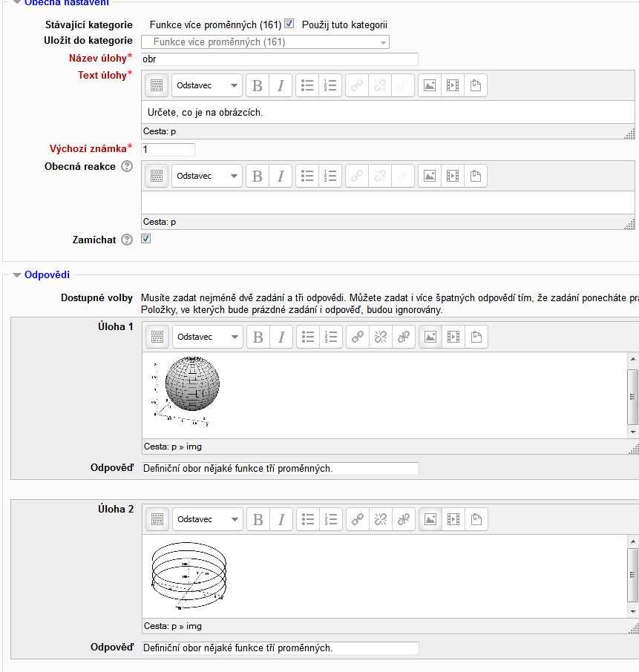The height and width of the screenshot is (672, 639).
Task: Click paste icon in Text úlohy editor
Action: point(476,85)
